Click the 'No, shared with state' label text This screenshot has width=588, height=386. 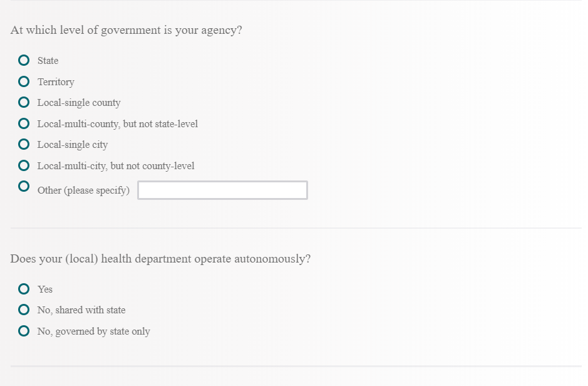coord(81,310)
